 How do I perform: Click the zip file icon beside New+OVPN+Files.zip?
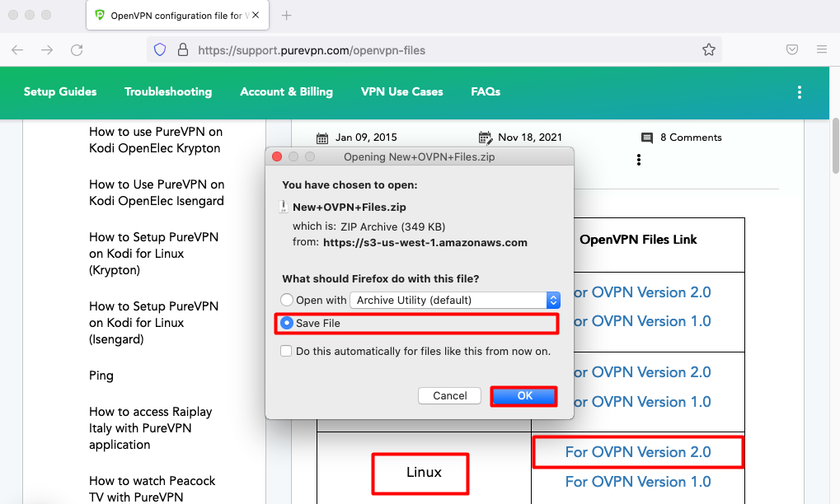tap(284, 207)
